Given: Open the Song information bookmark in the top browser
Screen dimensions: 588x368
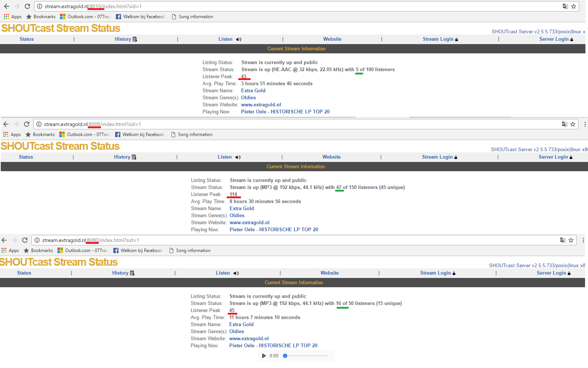Looking at the screenshot, I should [192, 17].
